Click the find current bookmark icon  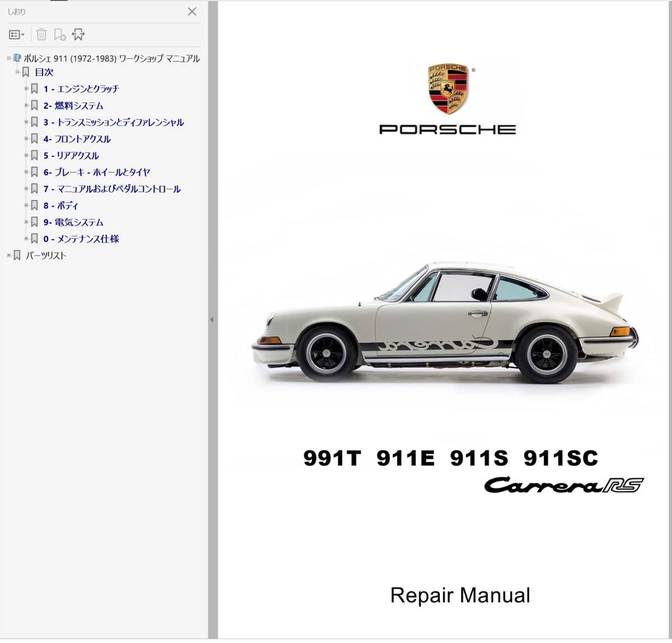click(x=78, y=35)
